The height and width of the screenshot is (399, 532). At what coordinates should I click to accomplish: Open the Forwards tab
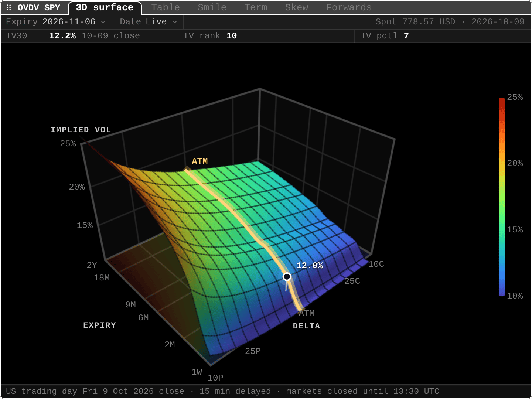(349, 7)
